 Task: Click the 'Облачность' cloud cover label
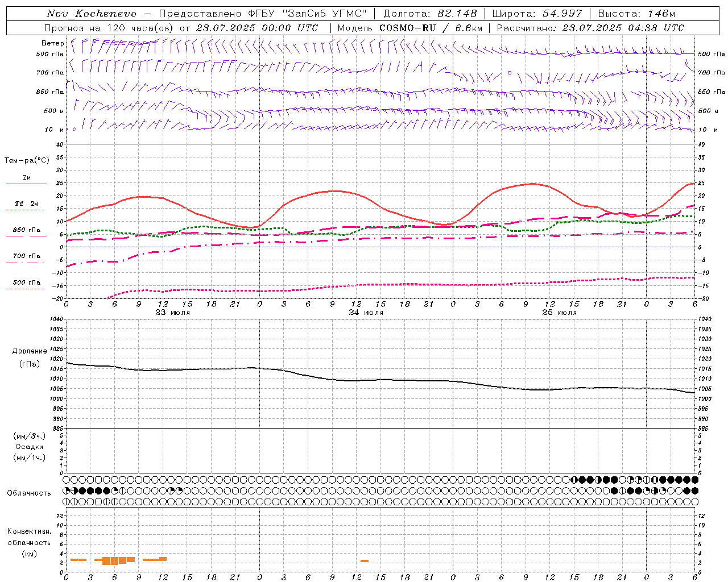coord(29,493)
